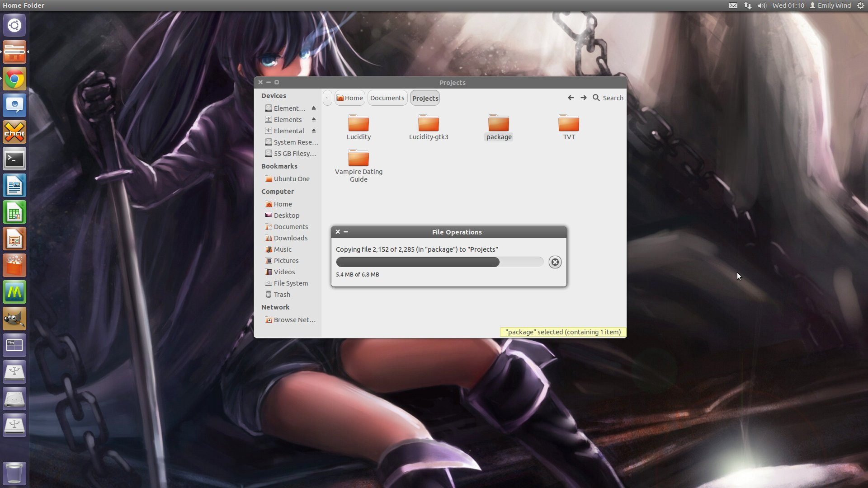The height and width of the screenshot is (488, 868).
Task: Launch XChat from the launcher
Action: [14, 132]
